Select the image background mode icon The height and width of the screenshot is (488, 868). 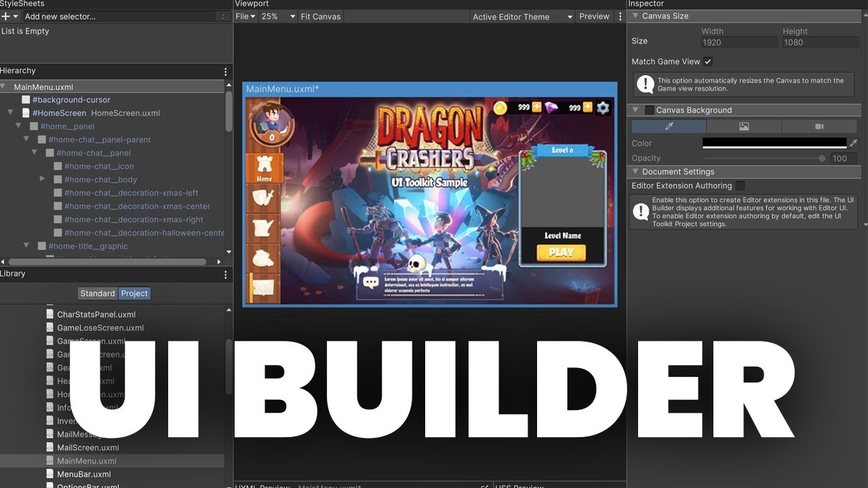pyautogui.click(x=744, y=127)
